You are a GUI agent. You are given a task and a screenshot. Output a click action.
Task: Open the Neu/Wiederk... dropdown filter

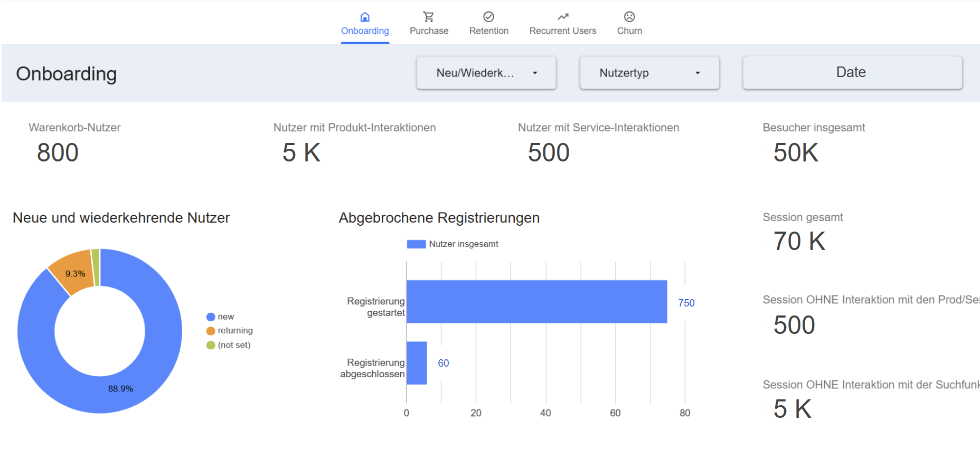[486, 73]
